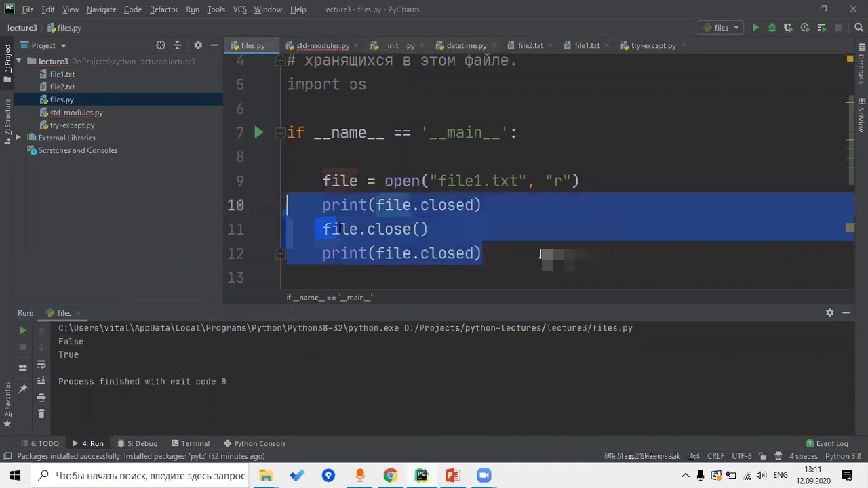Select file1.txt in project tree
Screen dimensions: 868x488
click(62, 74)
